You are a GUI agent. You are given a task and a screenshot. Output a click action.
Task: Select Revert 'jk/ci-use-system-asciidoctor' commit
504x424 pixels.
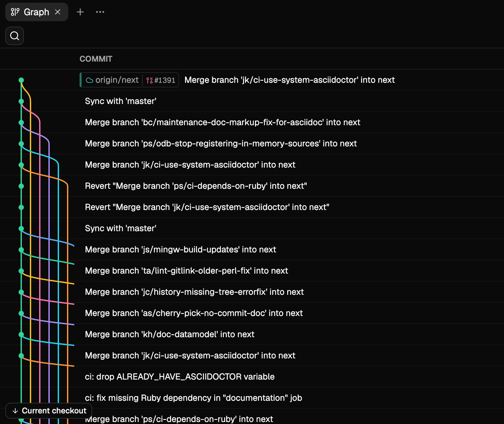click(x=252, y=207)
